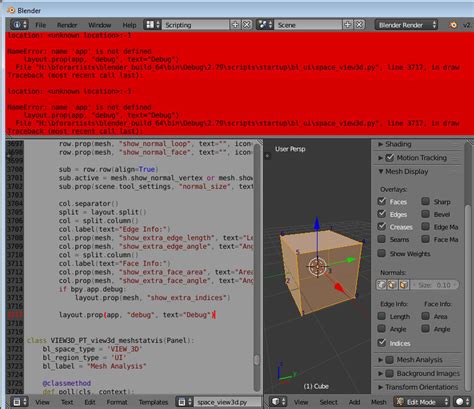
Task: Open the File menu
Action: [41, 25]
